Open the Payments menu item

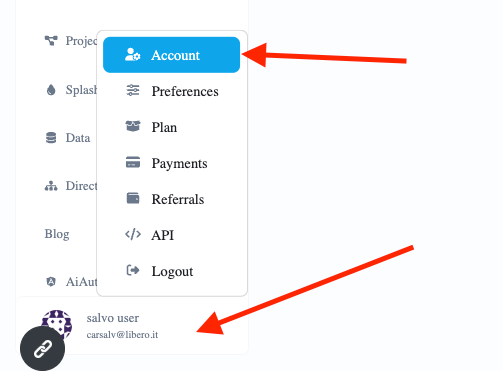(171, 163)
